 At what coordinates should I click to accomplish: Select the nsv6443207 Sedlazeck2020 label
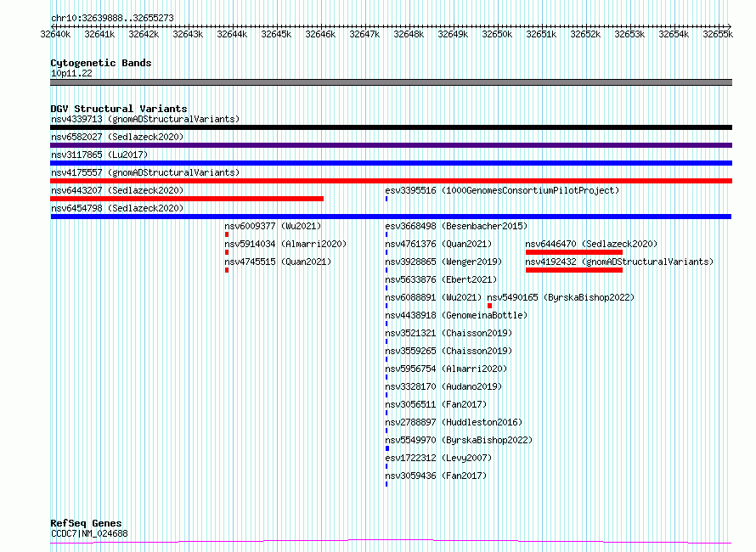117,190
